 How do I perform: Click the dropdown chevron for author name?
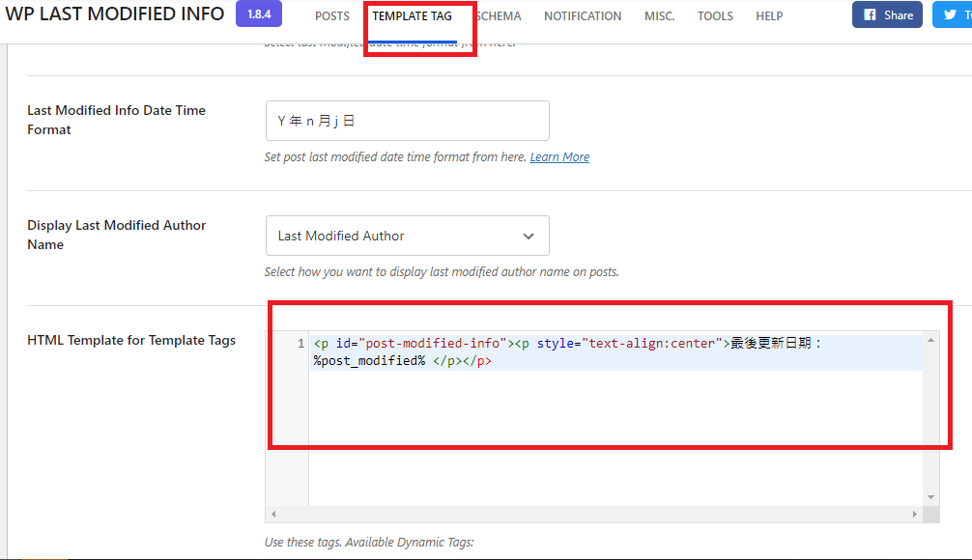pos(529,236)
